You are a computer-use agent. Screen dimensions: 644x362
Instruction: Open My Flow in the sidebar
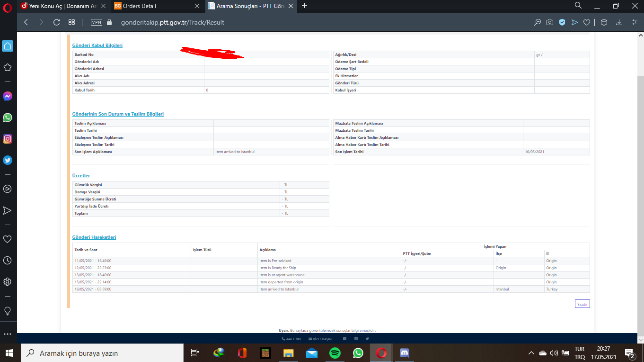pos(8,210)
